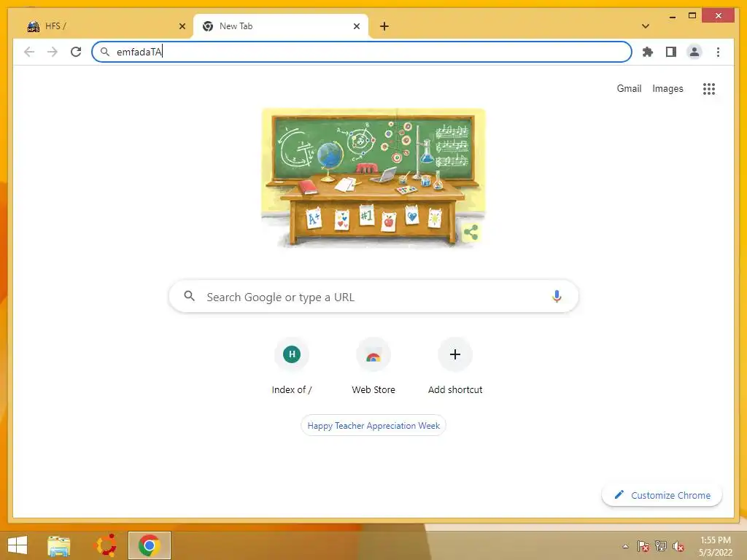The height and width of the screenshot is (560, 747).
Task: Open the network status tray icon
Action: coord(661,546)
